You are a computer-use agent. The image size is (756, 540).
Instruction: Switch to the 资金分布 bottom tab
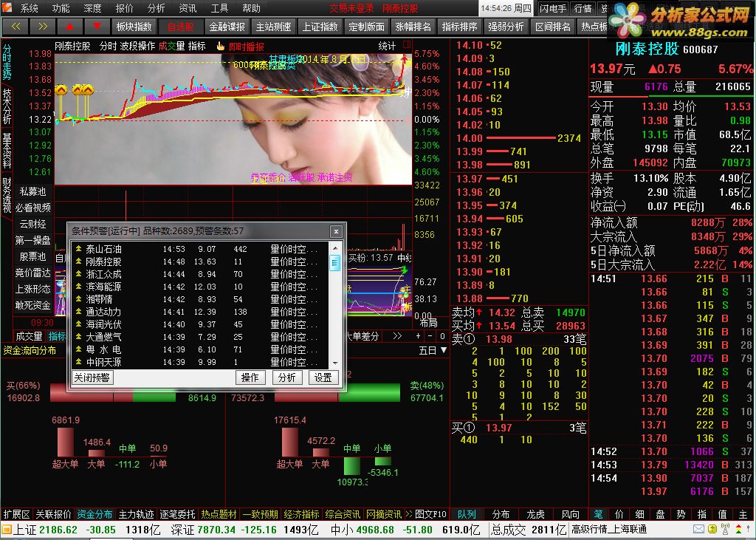click(x=94, y=514)
